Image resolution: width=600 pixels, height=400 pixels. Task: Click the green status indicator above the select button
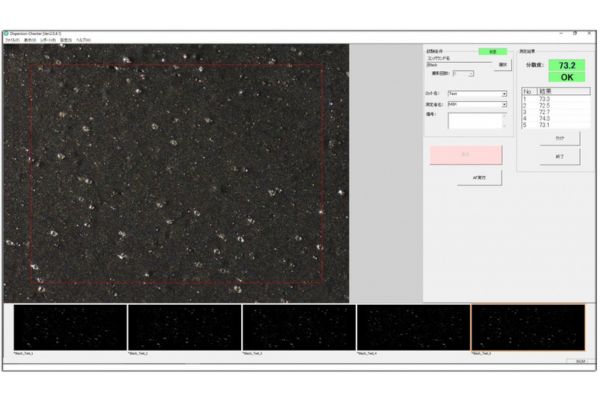492,51
